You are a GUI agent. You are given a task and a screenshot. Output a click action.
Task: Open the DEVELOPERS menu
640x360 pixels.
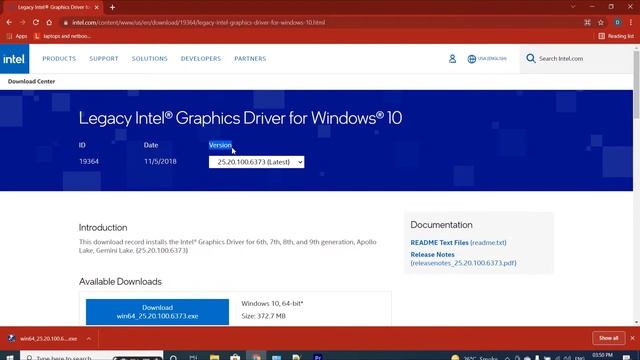201,59
